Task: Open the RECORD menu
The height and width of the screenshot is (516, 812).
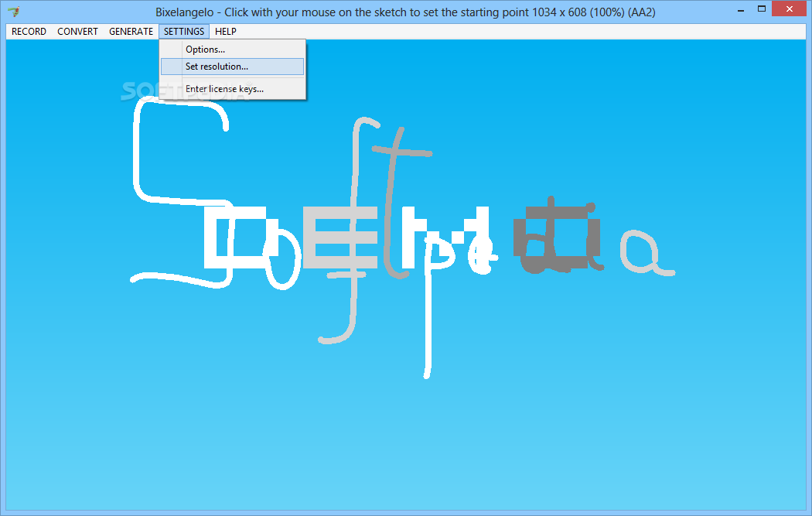Action: (29, 32)
